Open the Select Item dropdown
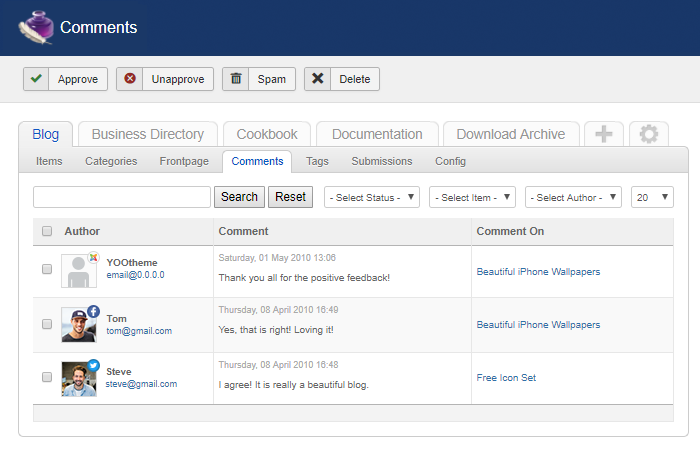The image size is (700, 450). tap(472, 197)
